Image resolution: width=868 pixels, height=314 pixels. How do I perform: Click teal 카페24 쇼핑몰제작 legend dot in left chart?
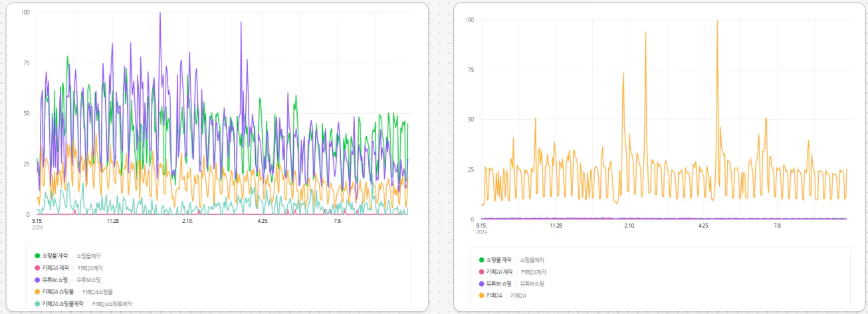coord(37,303)
